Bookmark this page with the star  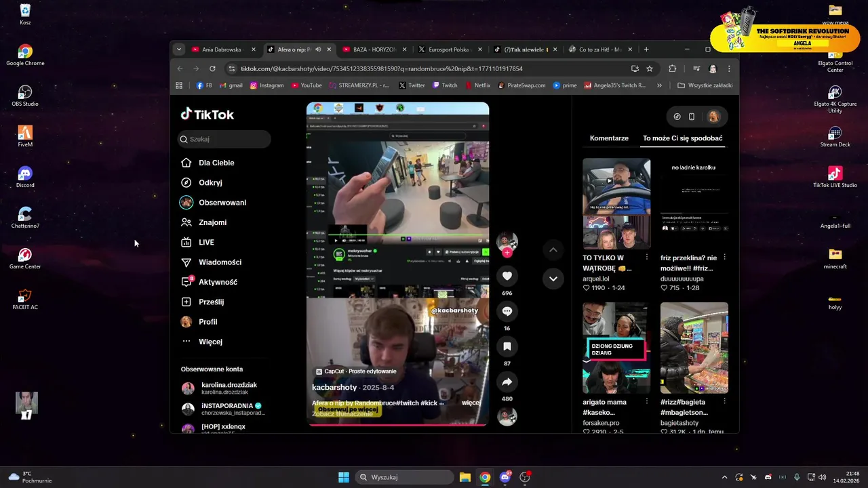[650, 68]
